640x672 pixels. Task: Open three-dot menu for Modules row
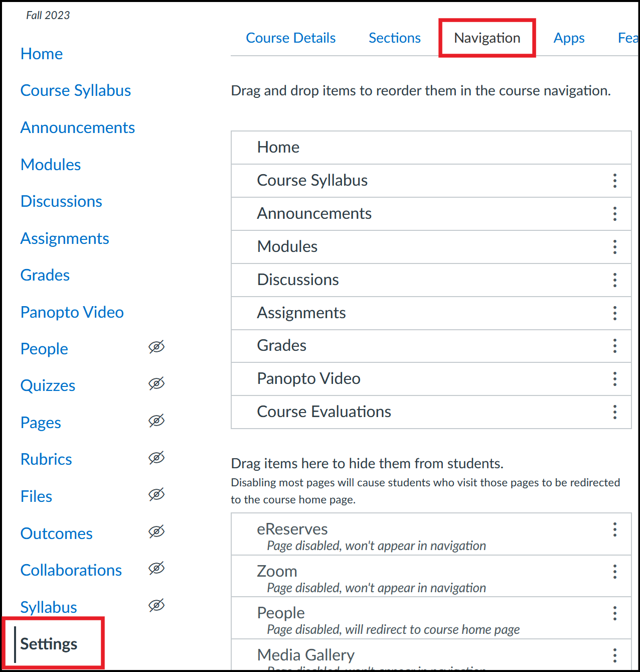614,247
